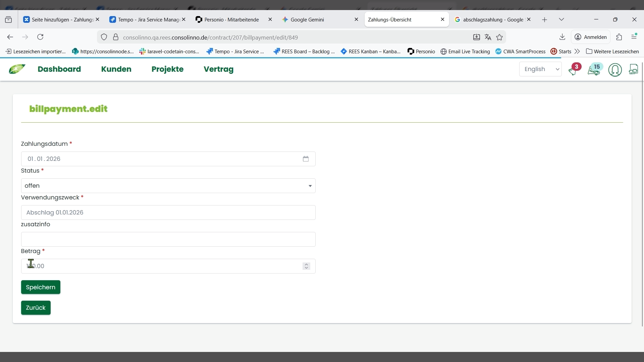Open the inbox icon showing 15
This screenshot has height=362, width=644.
(x=595, y=69)
